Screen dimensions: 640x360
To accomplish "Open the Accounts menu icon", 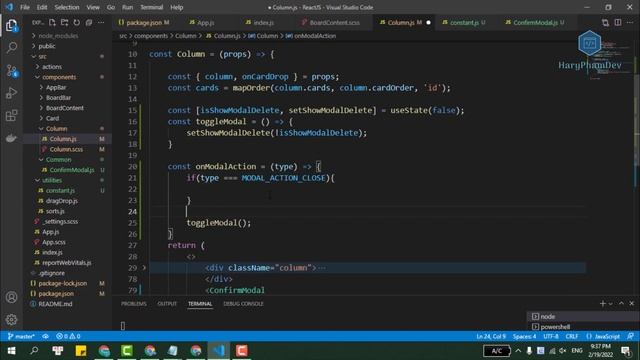I will click(11, 297).
